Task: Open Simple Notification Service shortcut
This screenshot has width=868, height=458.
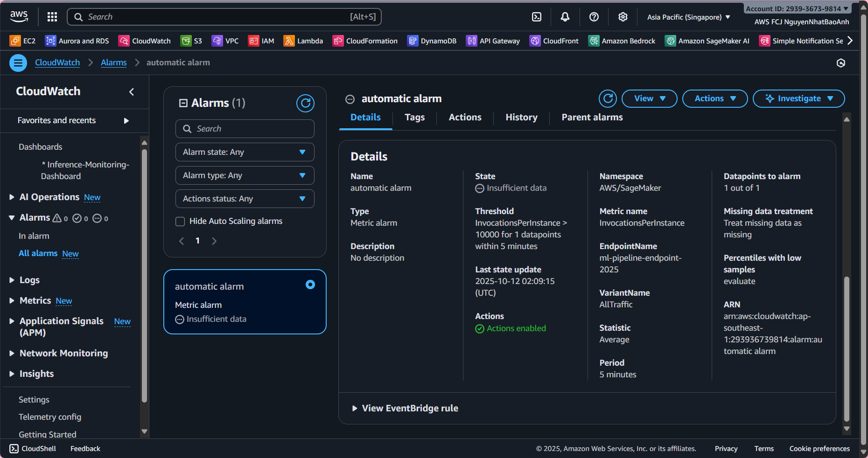Action: (801, 41)
